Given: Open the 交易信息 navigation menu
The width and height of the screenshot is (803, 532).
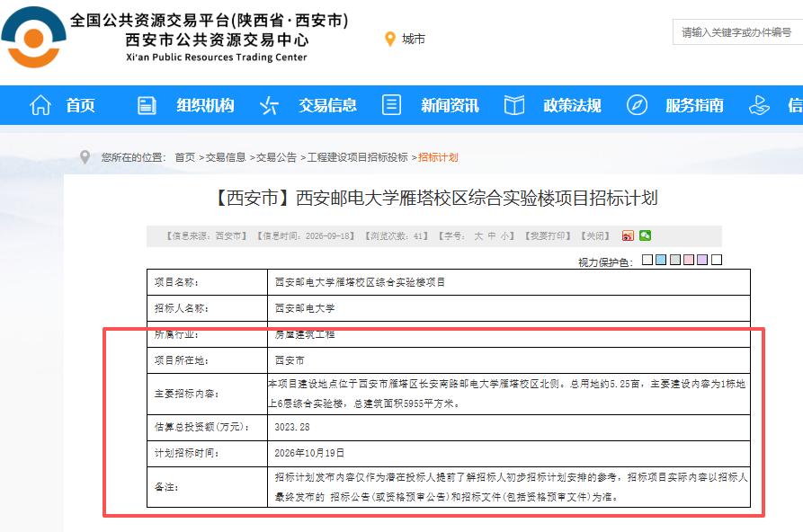Looking at the screenshot, I should (x=327, y=105).
